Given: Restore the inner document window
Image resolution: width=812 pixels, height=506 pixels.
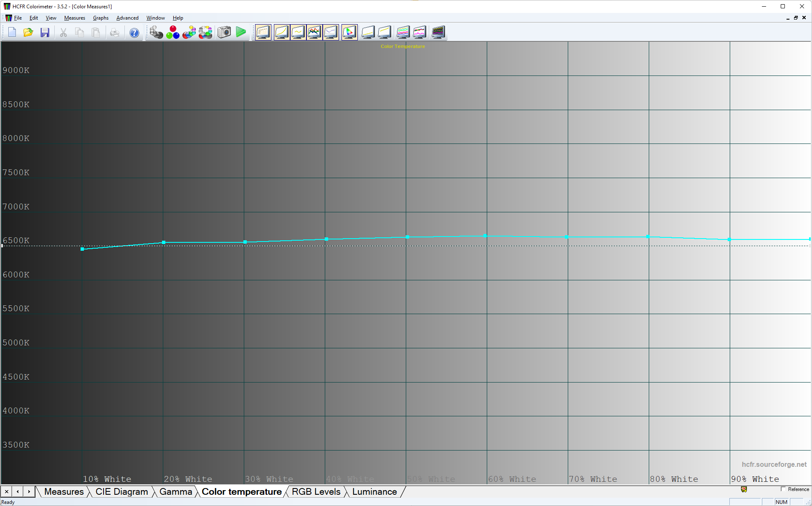Looking at the screenshot, I should click(796, 18).
